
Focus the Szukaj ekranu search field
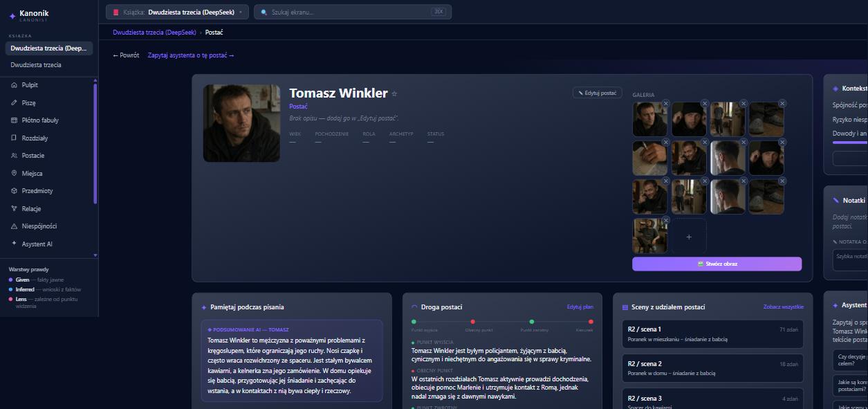[x=353, y=12]
